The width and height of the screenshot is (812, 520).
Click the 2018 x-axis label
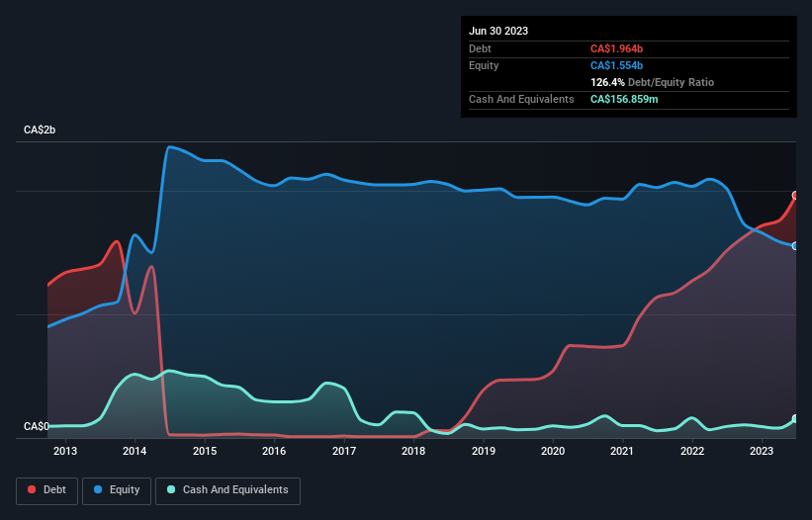413,451
